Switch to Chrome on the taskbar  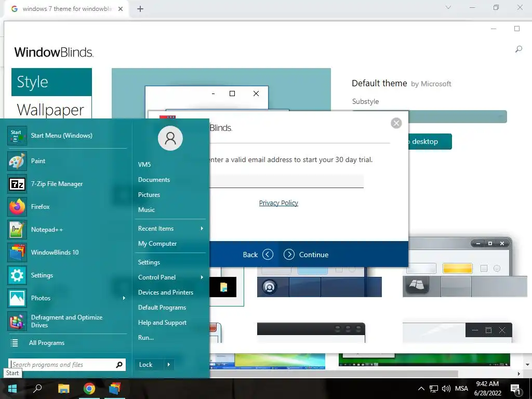89,389
